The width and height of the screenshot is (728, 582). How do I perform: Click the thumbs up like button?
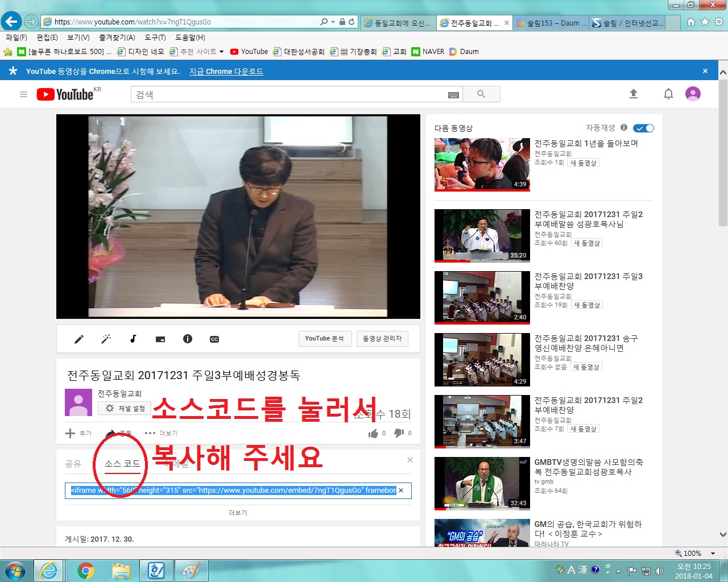374,434
